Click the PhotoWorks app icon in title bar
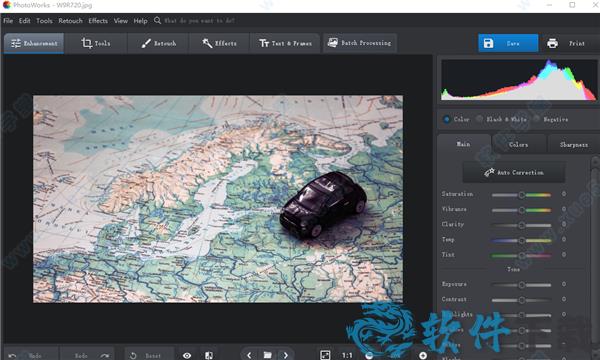Viewport: 600px width, 360px height. [7, 5]
